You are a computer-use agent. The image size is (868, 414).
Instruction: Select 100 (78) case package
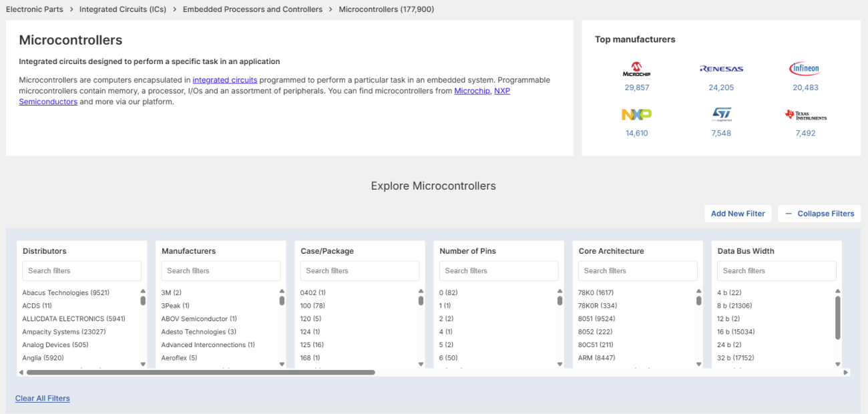click(x=312, y=306)
